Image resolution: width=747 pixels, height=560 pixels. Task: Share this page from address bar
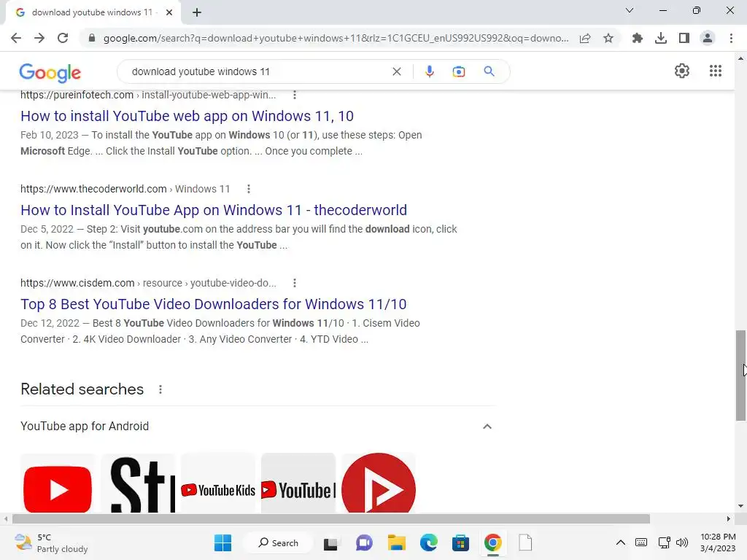click(x=585, y=38)
